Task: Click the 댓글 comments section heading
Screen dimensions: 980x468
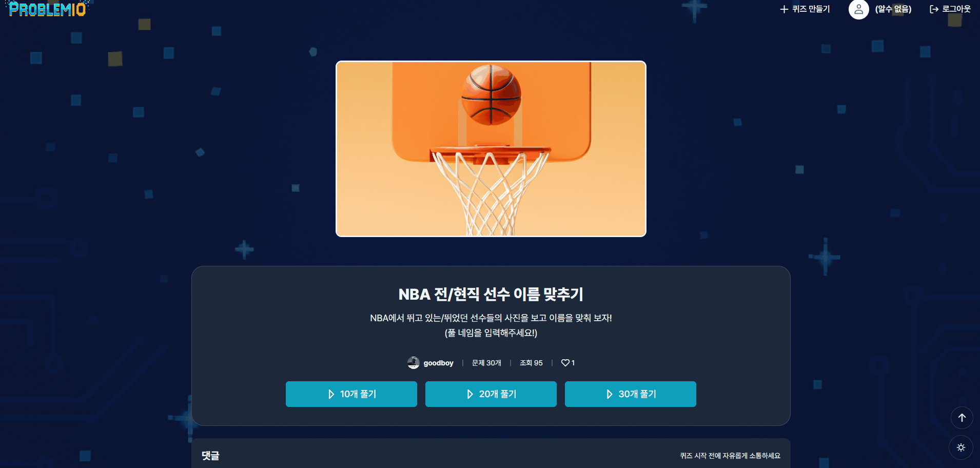Action: [210, 456]
